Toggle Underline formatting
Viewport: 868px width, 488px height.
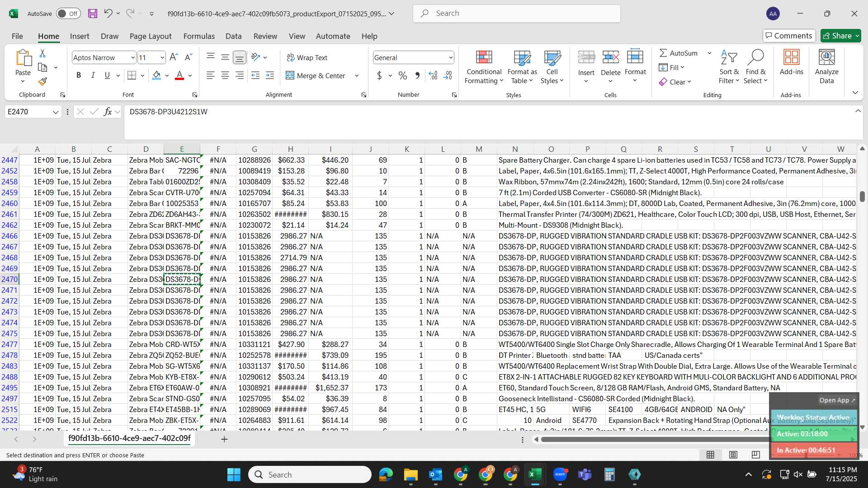pos(107,75)
